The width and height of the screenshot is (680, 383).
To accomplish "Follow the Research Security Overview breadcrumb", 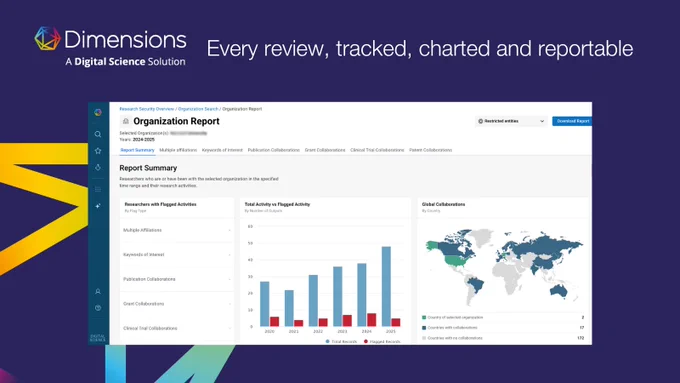I will [x=147, y=109].
